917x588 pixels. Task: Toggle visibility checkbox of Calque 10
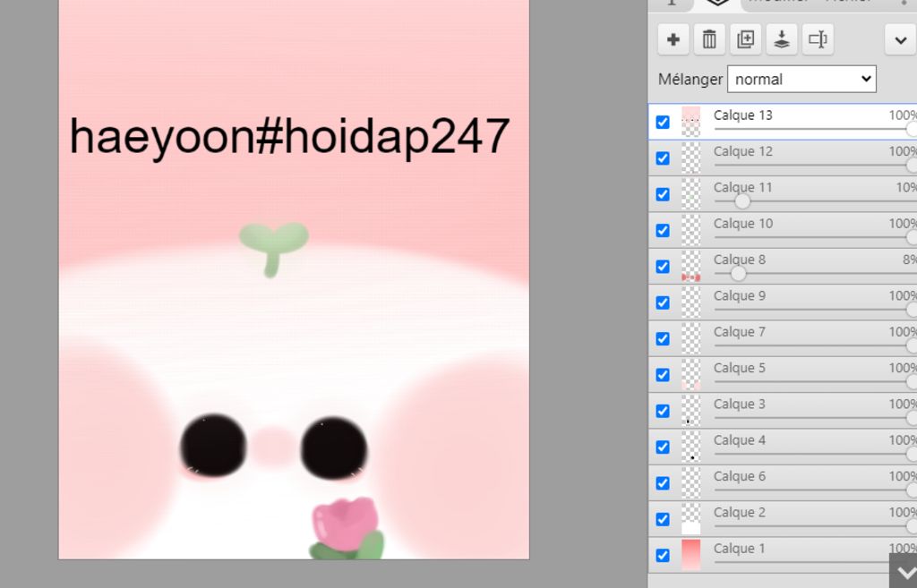tap(663, 230)
